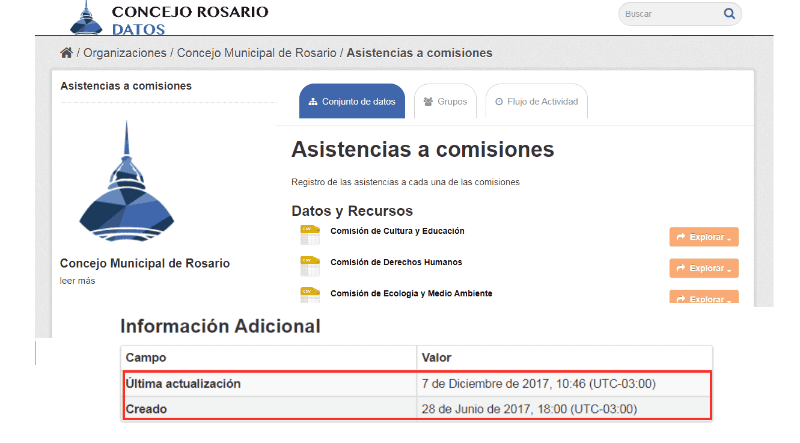Click Asistencias a comisiones breadcrumb link
Viewport: 800px width, 443px height.
point(419,53)
